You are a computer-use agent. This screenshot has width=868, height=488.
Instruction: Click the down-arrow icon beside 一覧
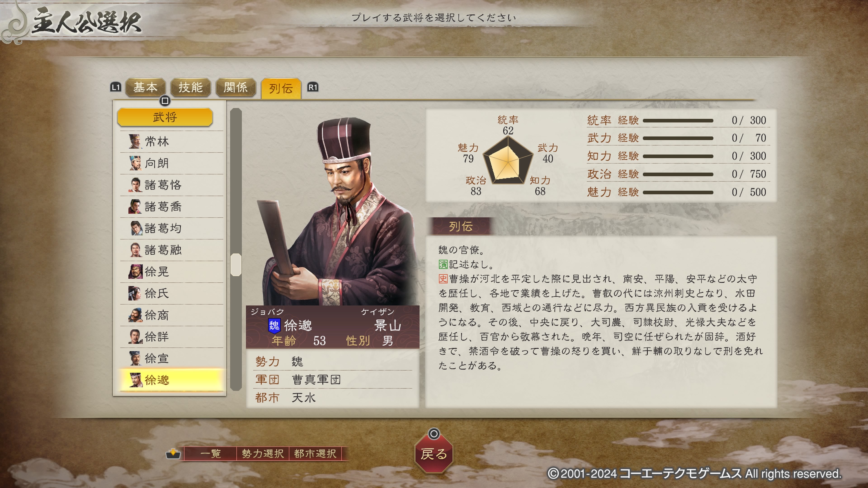click(173, 454)
